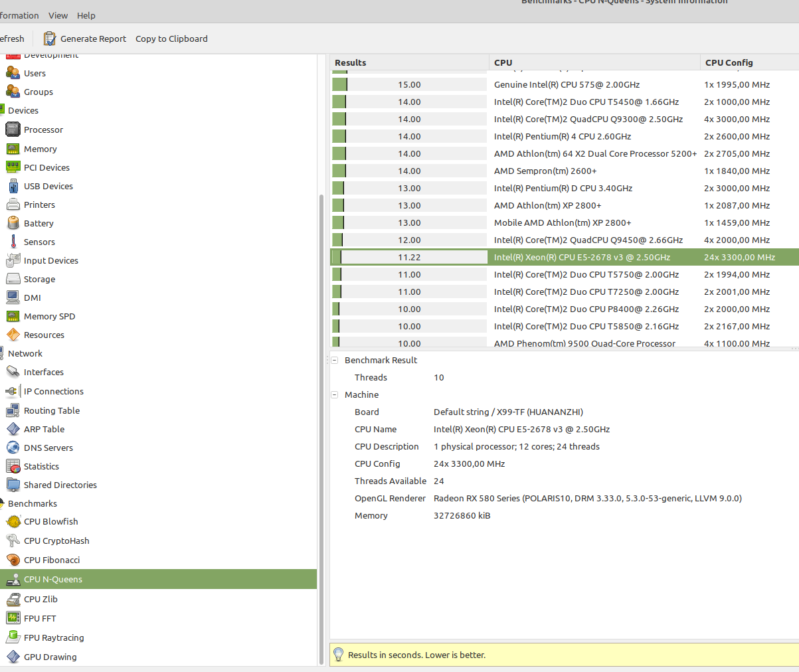
Task: Run the CPU Blowfish benchmark icon
Action: coord(13,521)
